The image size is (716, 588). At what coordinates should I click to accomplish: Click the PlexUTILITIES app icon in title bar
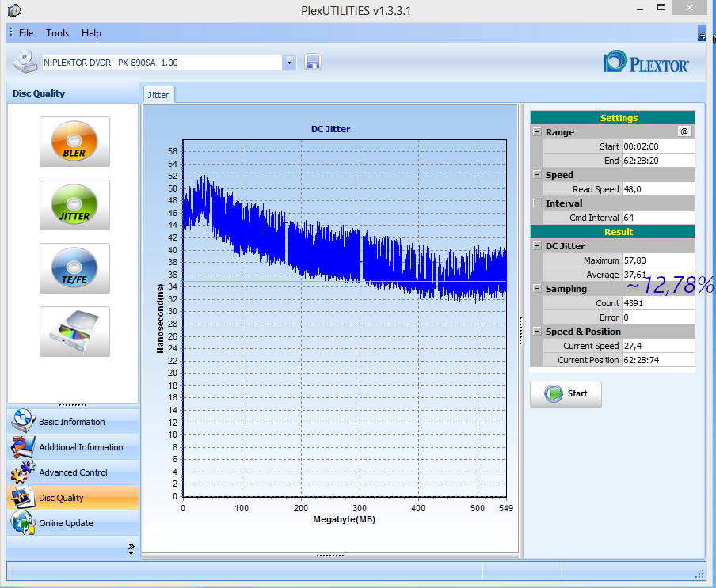point(14,9)
